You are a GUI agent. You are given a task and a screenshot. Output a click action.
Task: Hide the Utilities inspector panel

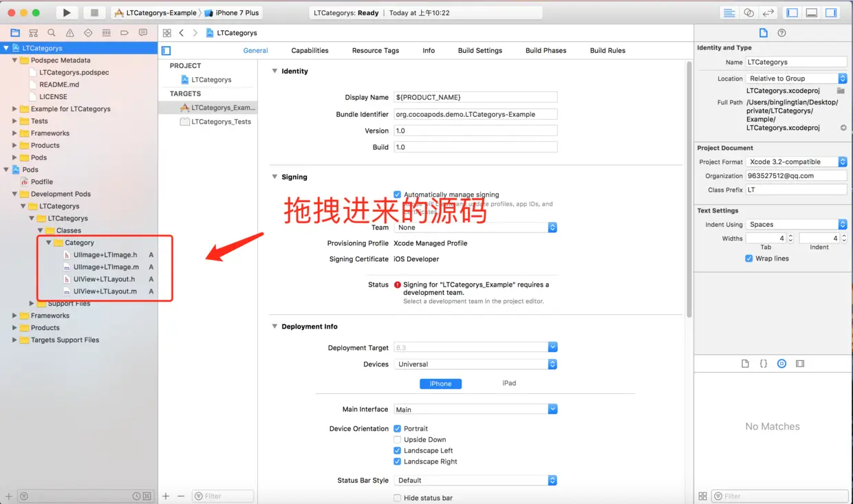click(x=831, y=12)
